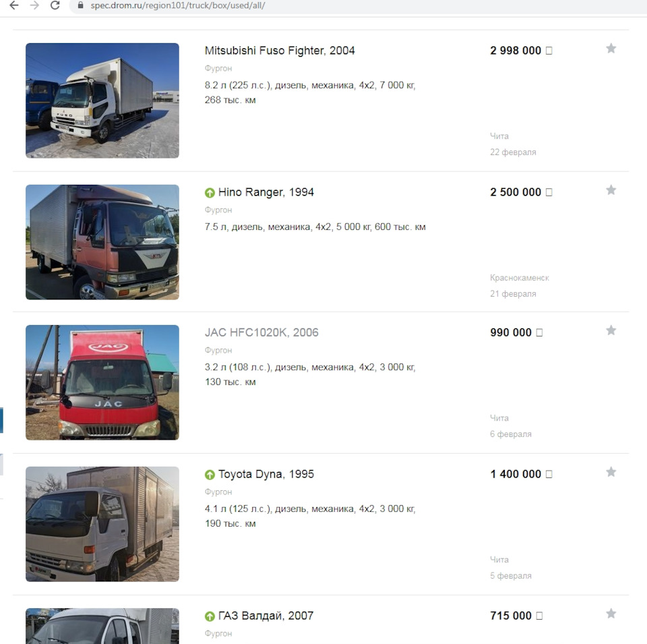Image resolution: width=647 pixels, height=644 pixels.
Task: Favorite the JAC HFC1020K listing star
Action: click(x=611, y=330)
